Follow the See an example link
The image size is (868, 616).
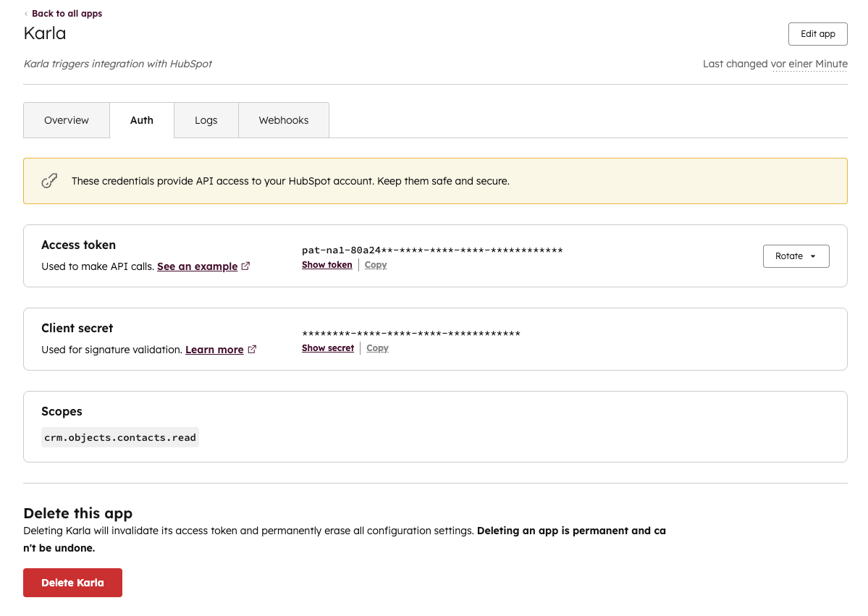click(197, 266)
